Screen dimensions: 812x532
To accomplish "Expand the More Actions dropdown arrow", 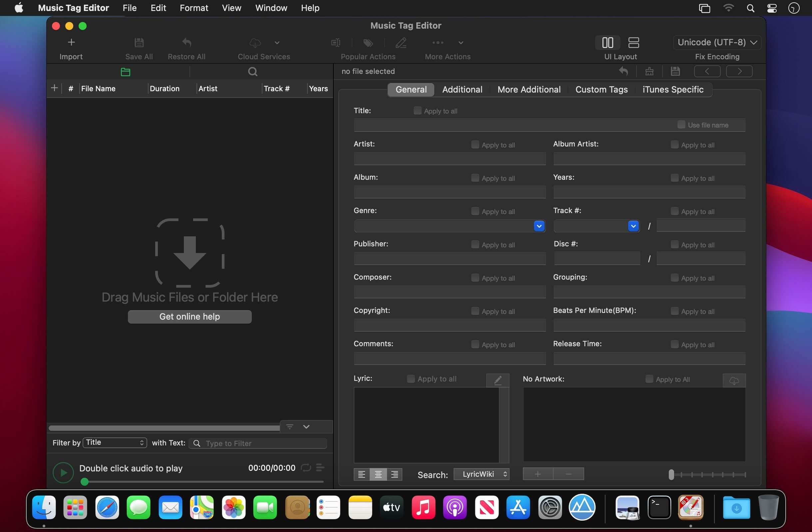I will [461, 43].
